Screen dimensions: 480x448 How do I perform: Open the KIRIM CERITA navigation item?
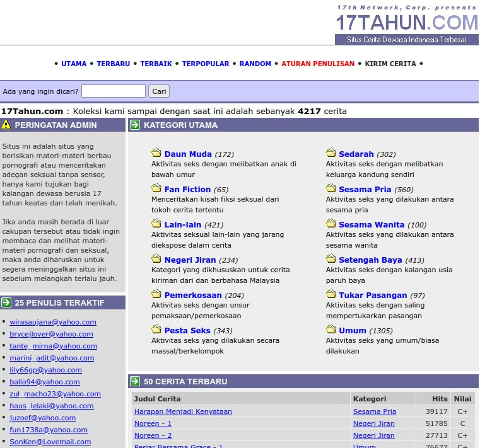[390, 64]
